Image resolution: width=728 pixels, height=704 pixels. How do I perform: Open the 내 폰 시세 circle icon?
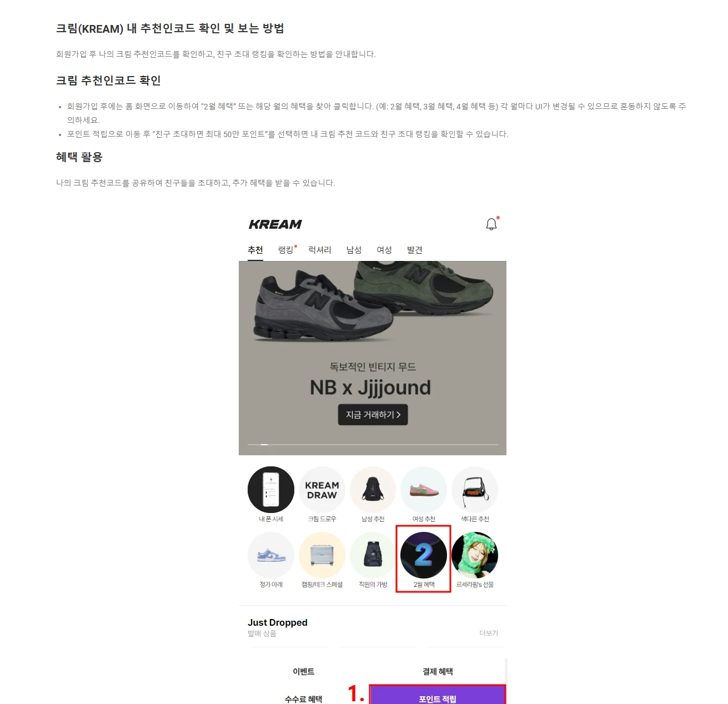tap(271, 490)
